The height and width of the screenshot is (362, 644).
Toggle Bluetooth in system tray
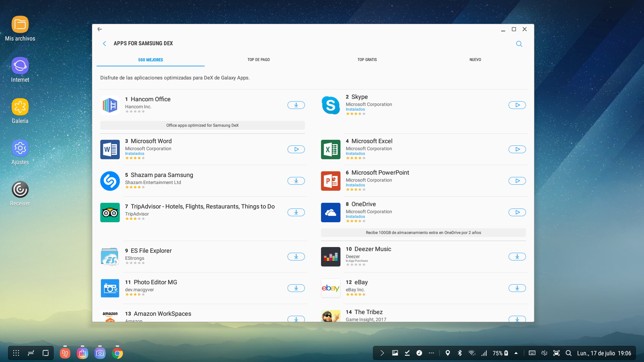tap(460, 353)
